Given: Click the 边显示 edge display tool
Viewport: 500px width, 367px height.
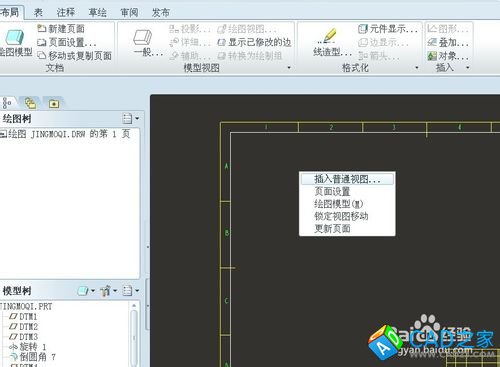Looking at the screenshot, I should click(383, 42).
